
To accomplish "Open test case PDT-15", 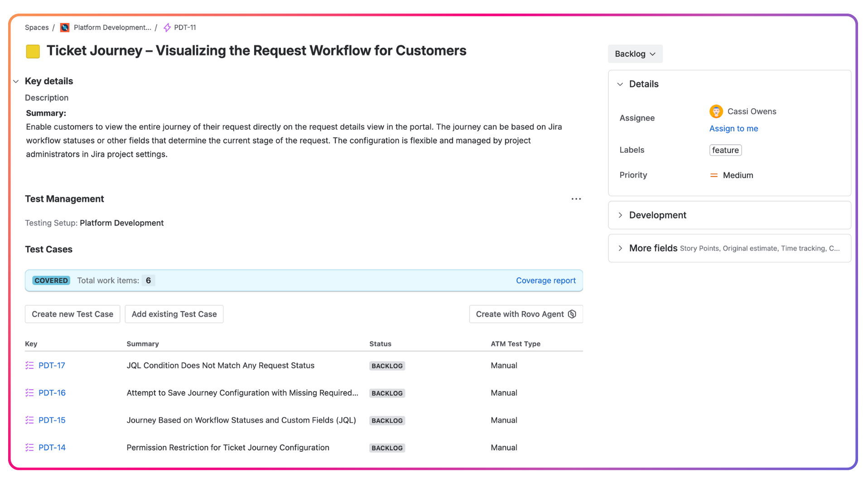I will pyautogui.click(x=52, y=420).
